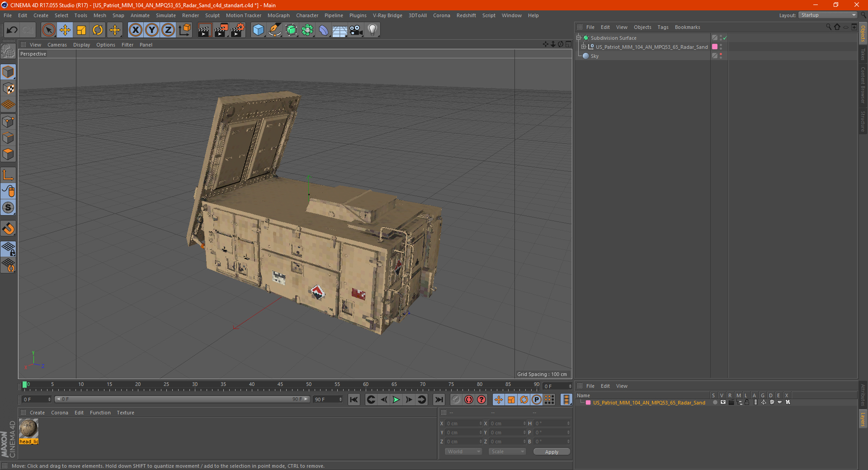Open the V-Ray Bridge menu
This screenshot has width=868, height=470.
[387, 15]
